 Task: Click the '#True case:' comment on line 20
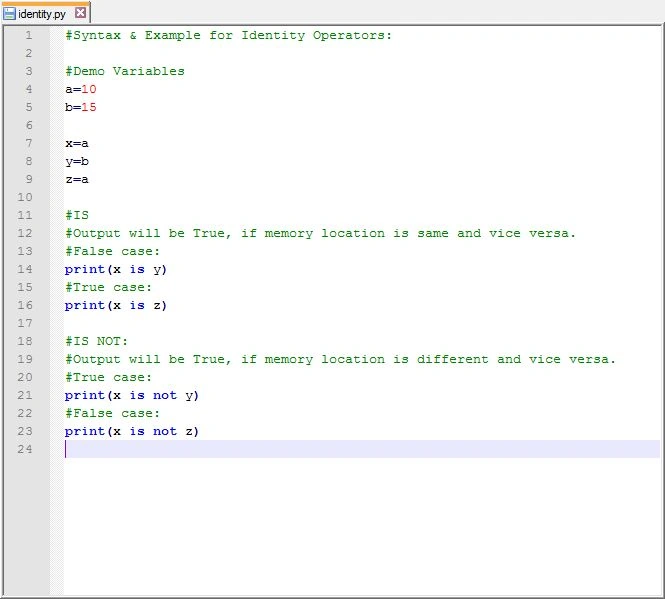click(x=108, y=377)
